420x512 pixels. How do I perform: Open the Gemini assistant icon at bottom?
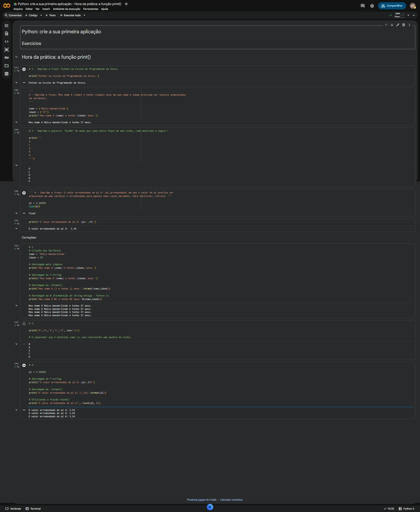[210, 507]
